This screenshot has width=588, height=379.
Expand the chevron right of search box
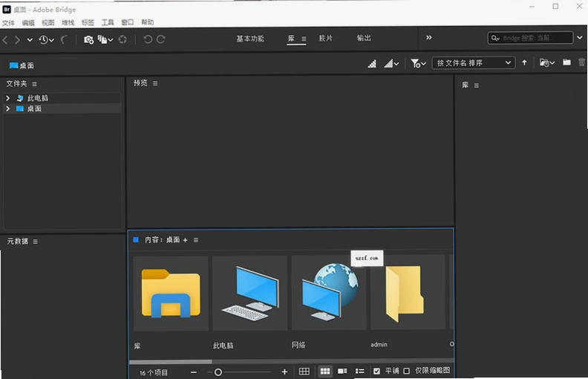click(x=580, y=37)
